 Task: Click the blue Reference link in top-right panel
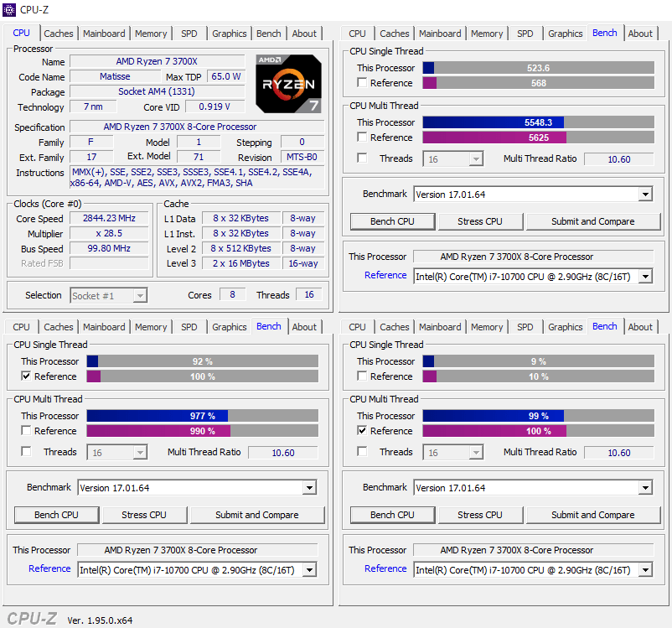[385, 275]
